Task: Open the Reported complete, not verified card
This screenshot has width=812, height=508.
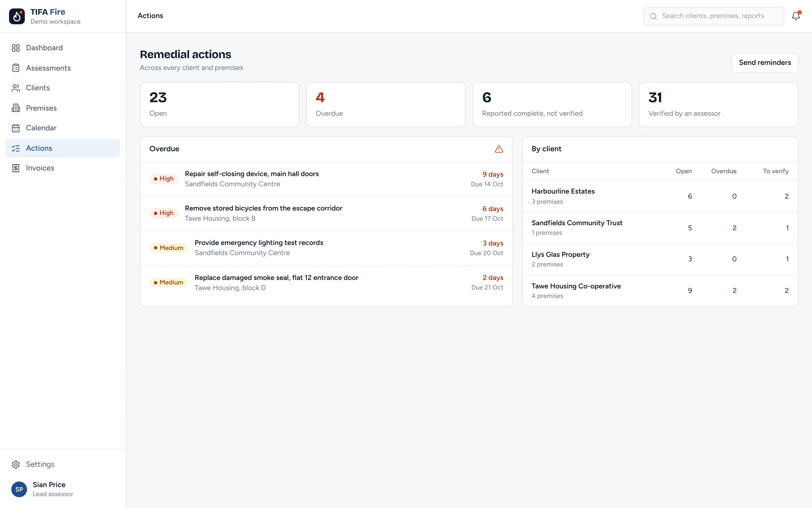Action: [x=552, y=104]
